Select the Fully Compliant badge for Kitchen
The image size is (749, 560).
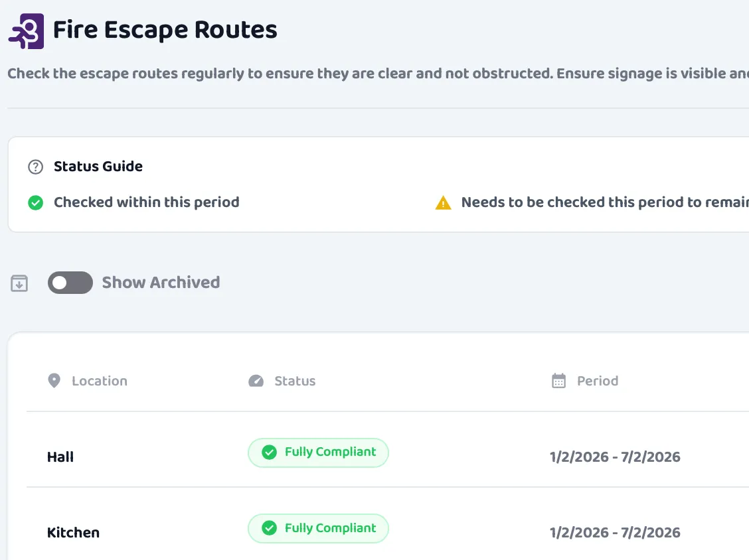coord(318,528)
